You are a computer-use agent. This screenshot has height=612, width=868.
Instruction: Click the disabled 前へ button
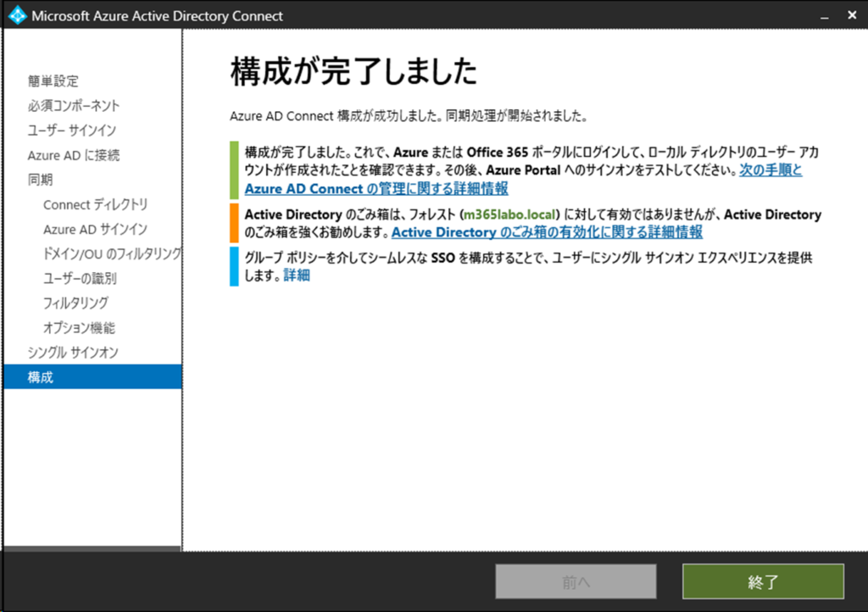click(576, 581)
